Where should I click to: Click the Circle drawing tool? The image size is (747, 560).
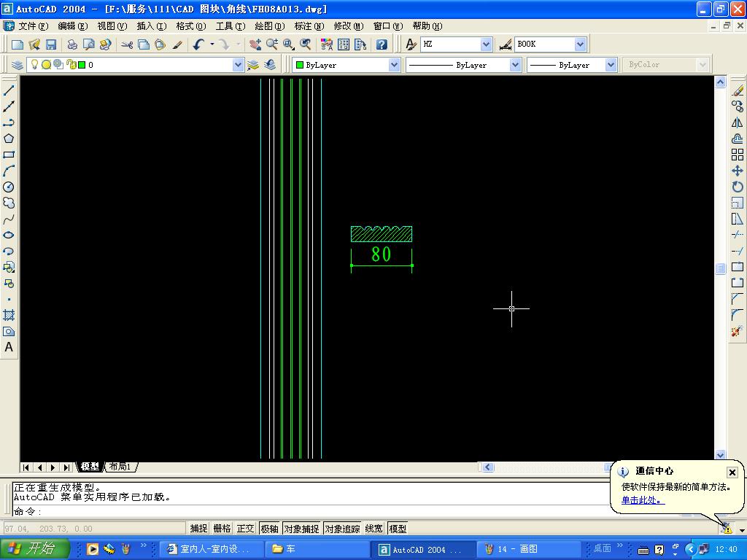[x=9, y=187]
